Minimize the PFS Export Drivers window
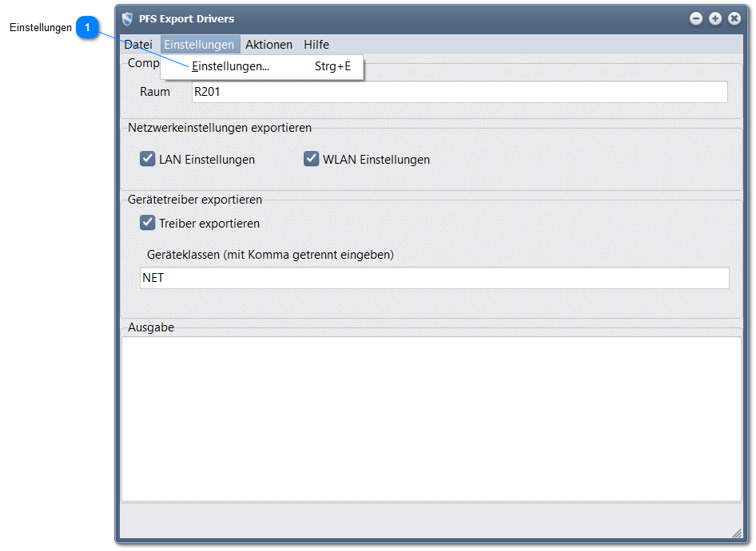 pyautogui.click(x=696, y=18)
